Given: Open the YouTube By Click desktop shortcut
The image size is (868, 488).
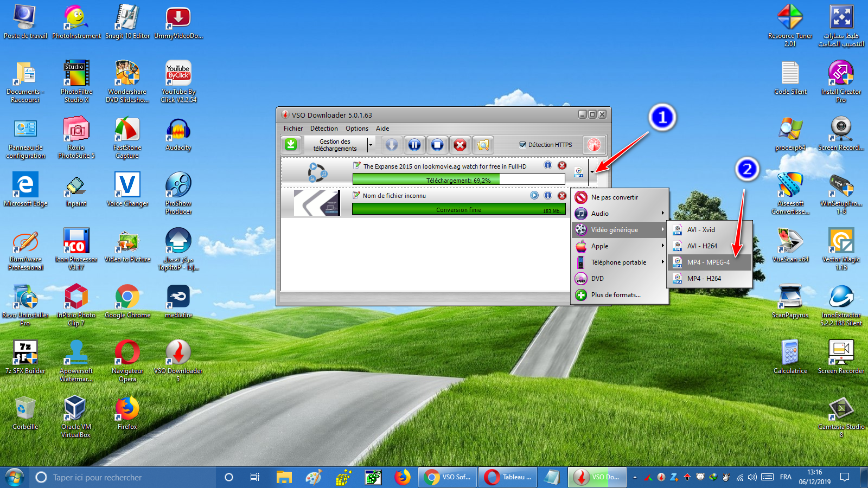Looking at the screenshot, I should 178,81.
